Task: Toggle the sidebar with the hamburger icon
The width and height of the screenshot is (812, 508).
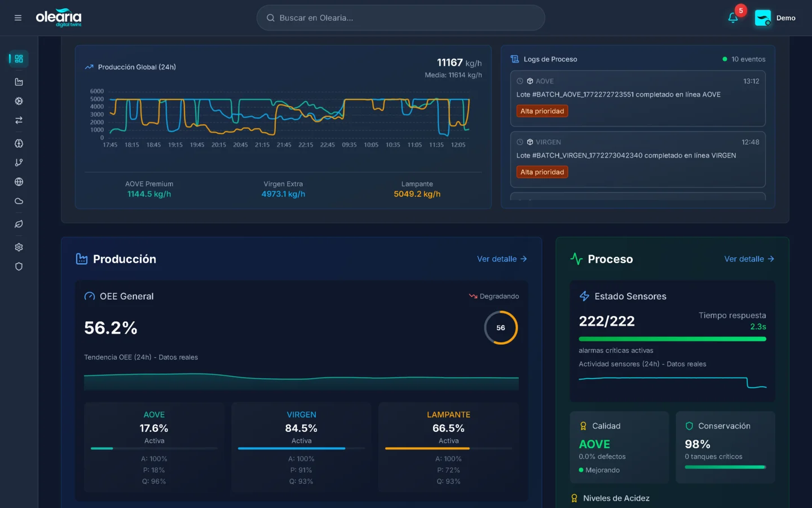Action: click(17, 17)
